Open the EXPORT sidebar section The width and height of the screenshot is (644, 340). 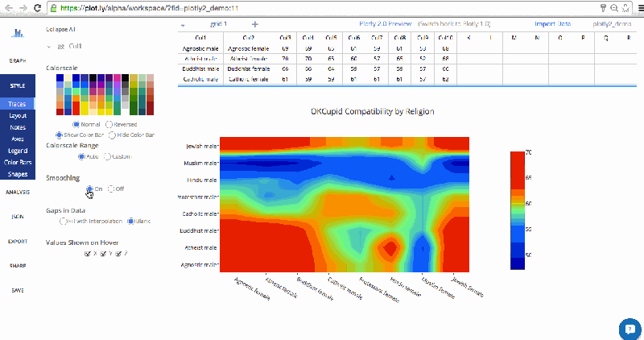tap(18, 242)
